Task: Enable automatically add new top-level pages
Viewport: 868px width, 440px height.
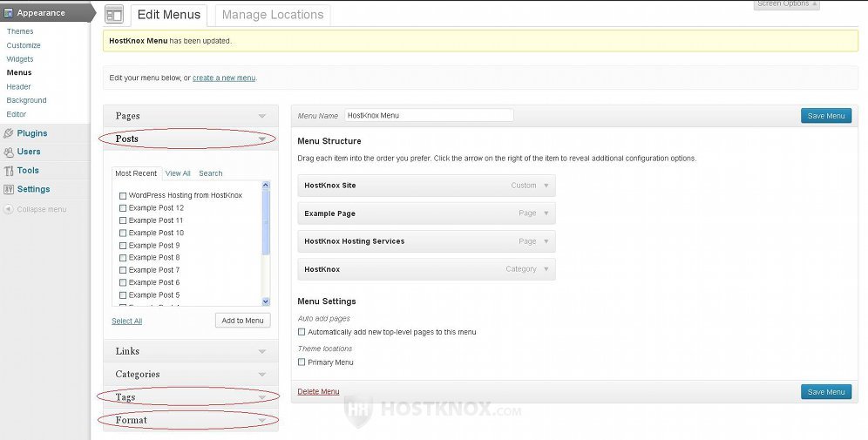Action: point(302,332)
